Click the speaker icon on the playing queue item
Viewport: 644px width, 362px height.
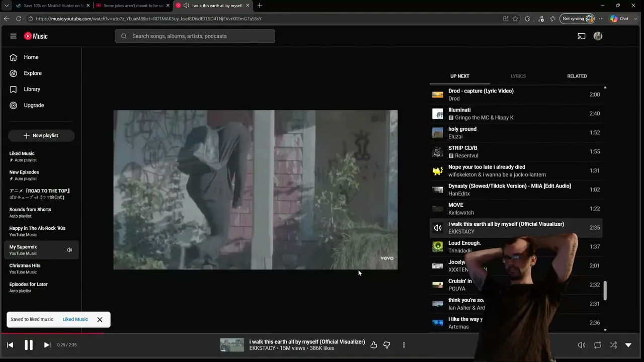tap(438, 228)
